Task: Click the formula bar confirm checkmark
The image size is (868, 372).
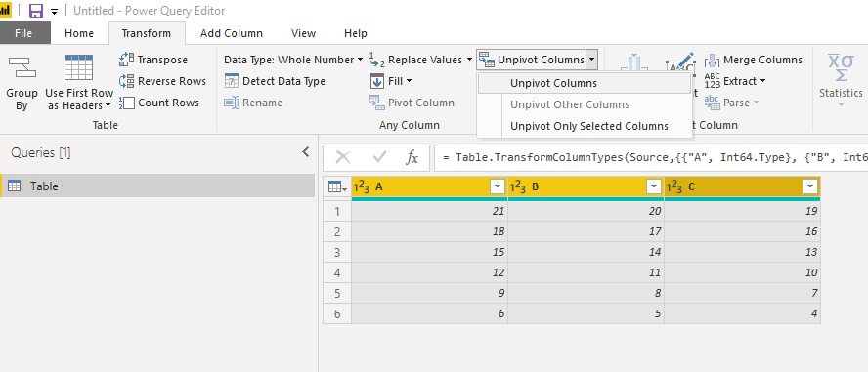Action: pos(379,158)
